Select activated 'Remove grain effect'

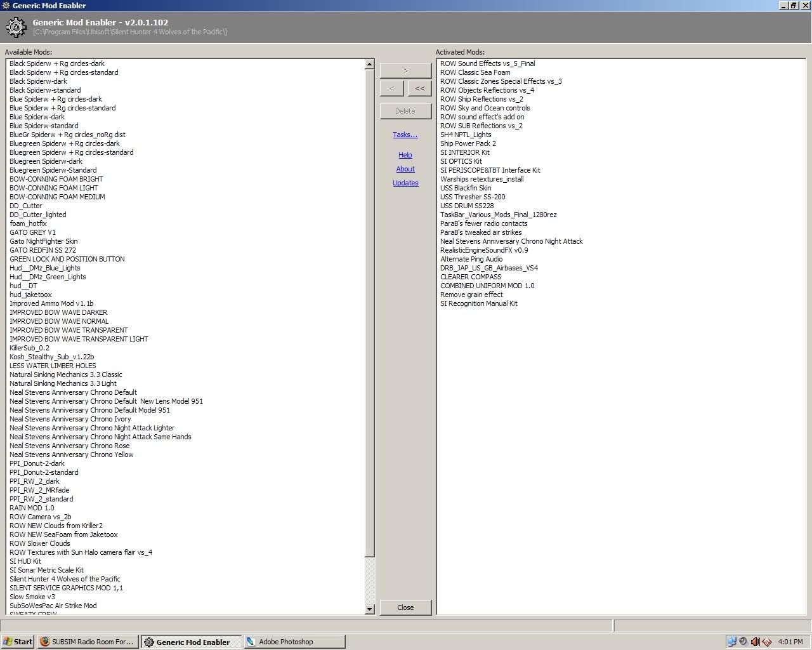coord(471,295)
